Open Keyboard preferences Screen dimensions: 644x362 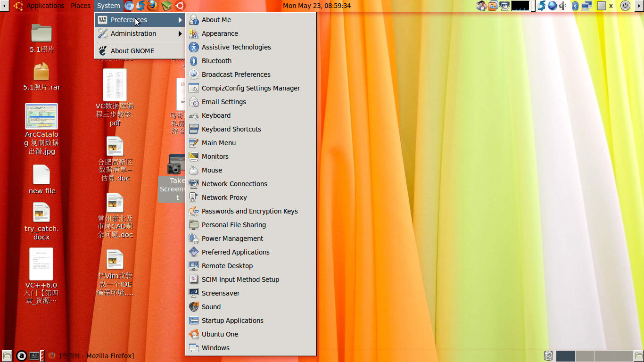[x=250, y=115]
